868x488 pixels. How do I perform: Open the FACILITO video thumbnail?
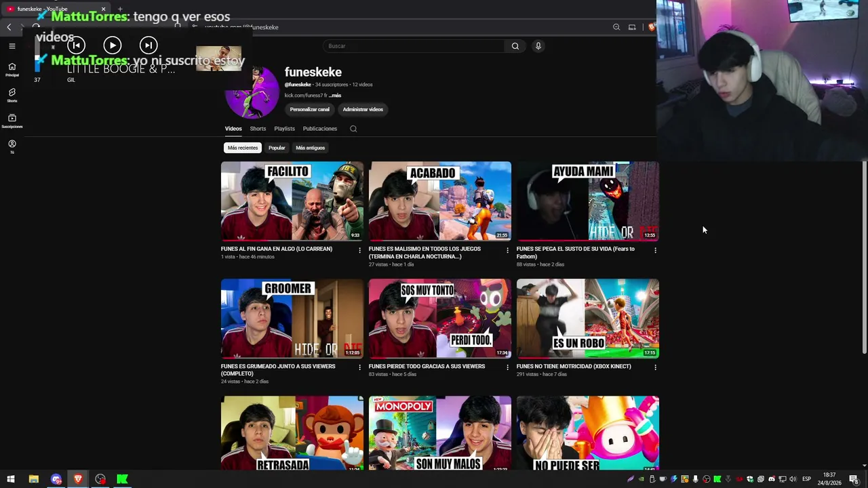coord(292,201)
